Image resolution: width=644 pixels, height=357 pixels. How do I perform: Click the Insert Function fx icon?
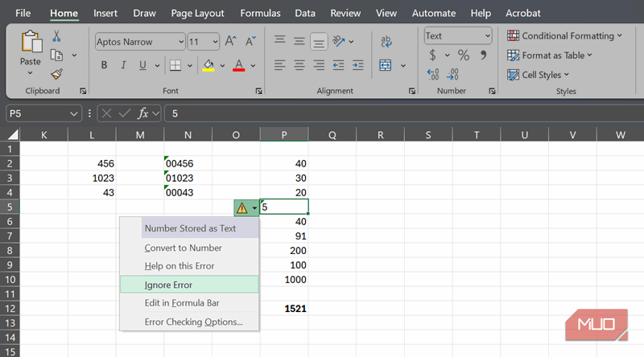143,113
